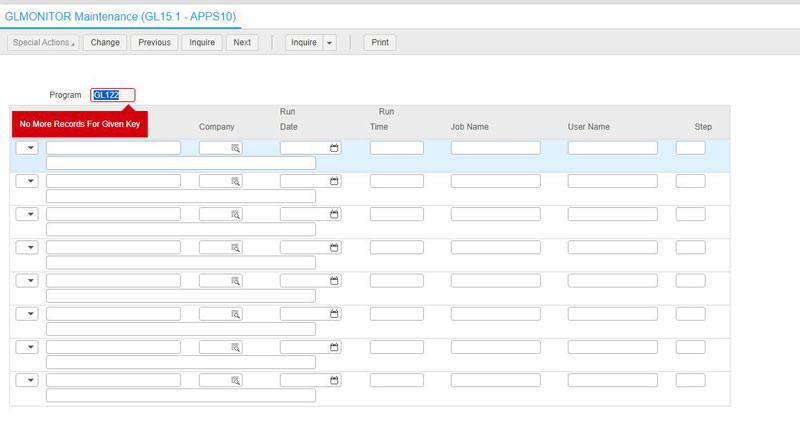This screenshot has width=800, height=440.
Task: Click the Program label
Action: point(65,95)
